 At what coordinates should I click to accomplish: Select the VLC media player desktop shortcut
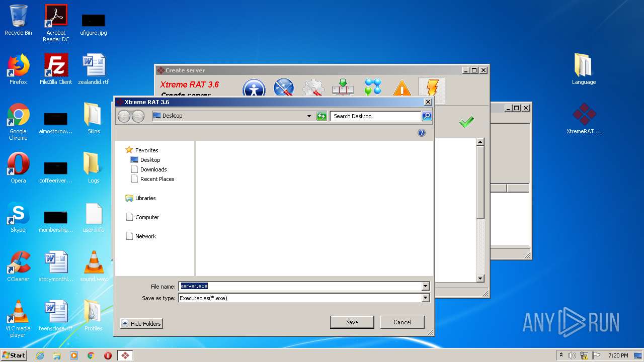click(18, 319)
